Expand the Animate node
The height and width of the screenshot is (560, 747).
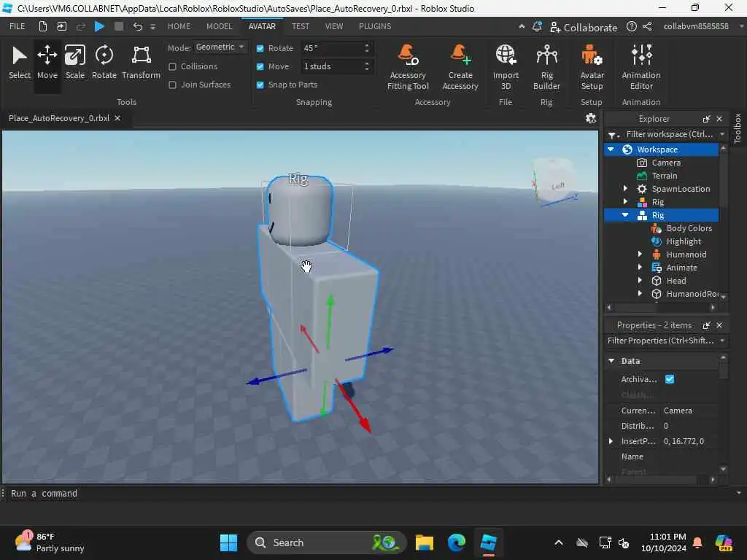point(640,267)
